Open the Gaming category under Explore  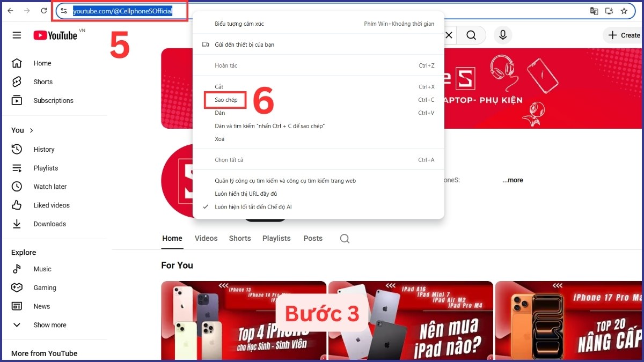click(x=45, y=287)
